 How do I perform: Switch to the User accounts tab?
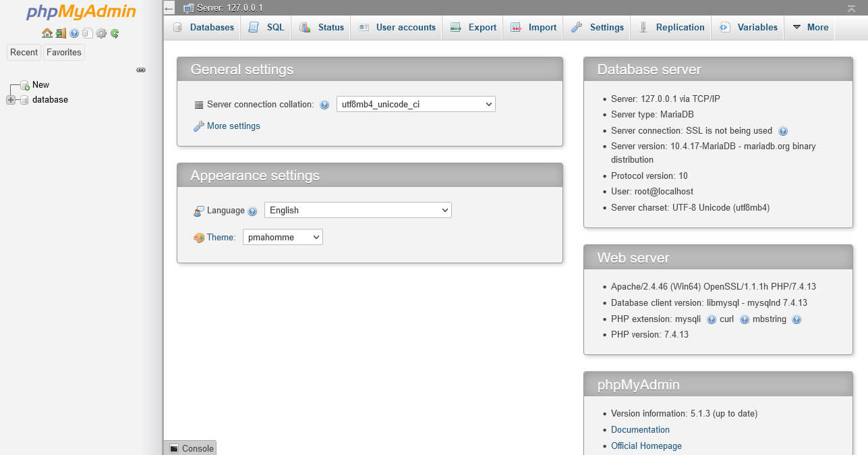point(397,27)
